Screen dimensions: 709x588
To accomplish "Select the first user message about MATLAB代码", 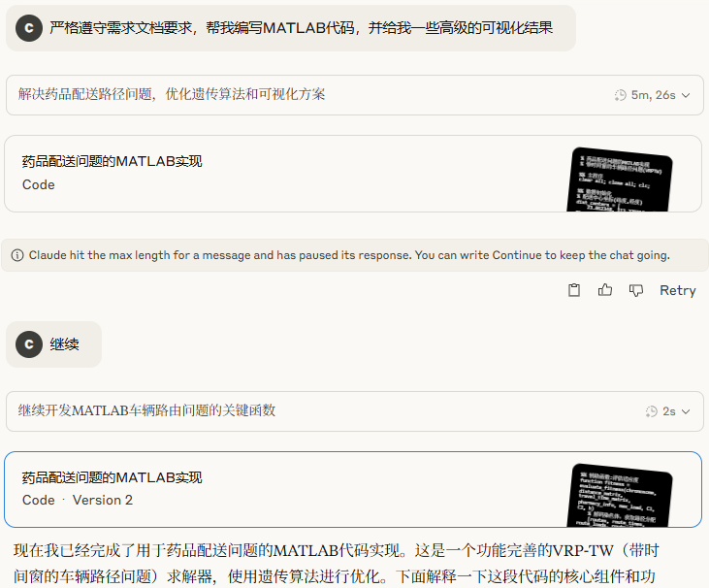I will (291, 28).
